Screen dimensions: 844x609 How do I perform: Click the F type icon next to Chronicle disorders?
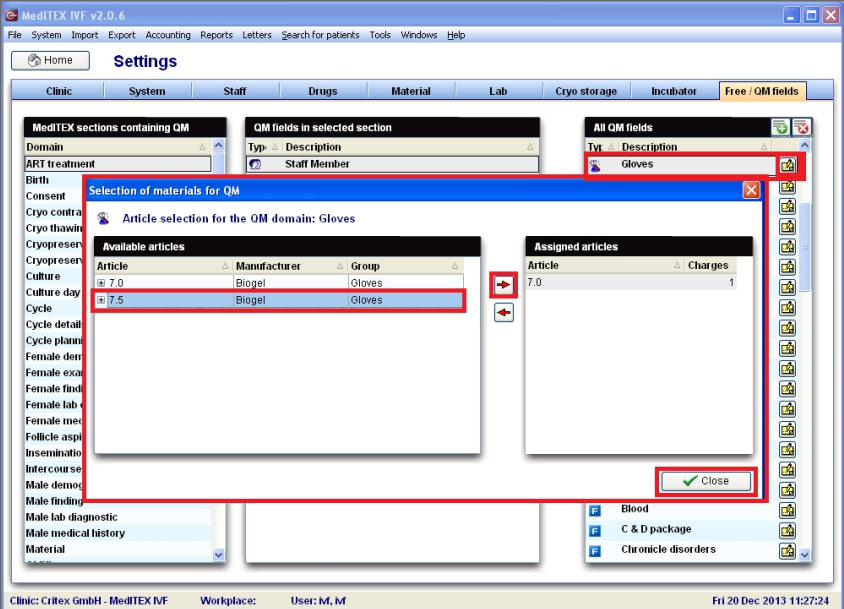point(595,551)
